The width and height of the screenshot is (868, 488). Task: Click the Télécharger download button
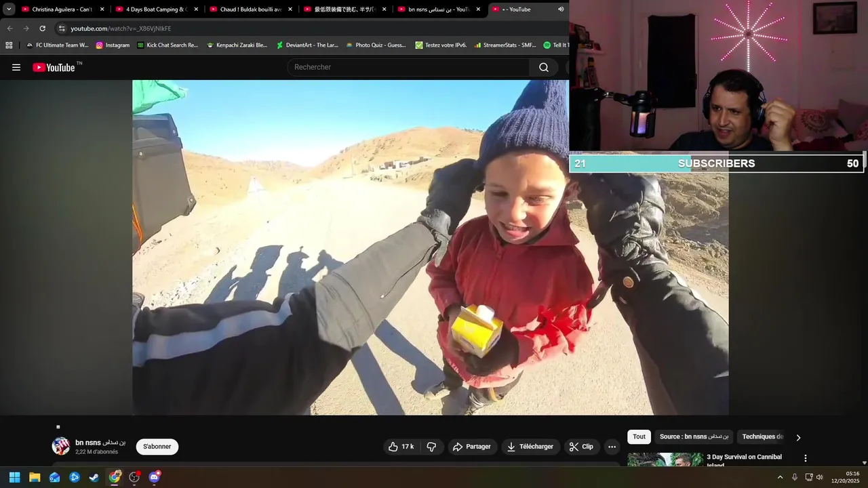530,447
